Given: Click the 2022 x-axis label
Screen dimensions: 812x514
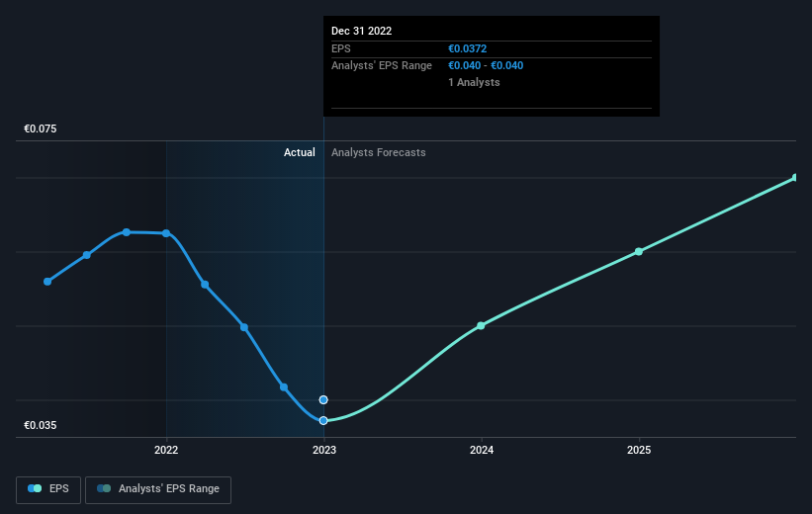Looking at the screenshot, I should [x=166, y=451].
